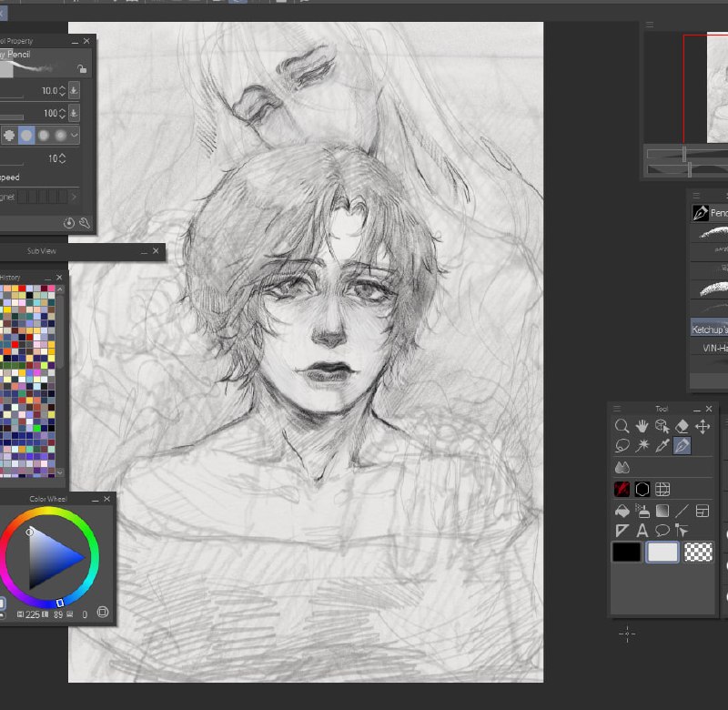Expand the magnet snap settings chevron
Image resolution: width=728 pixels, height=710 pixels.
[74, 197]
